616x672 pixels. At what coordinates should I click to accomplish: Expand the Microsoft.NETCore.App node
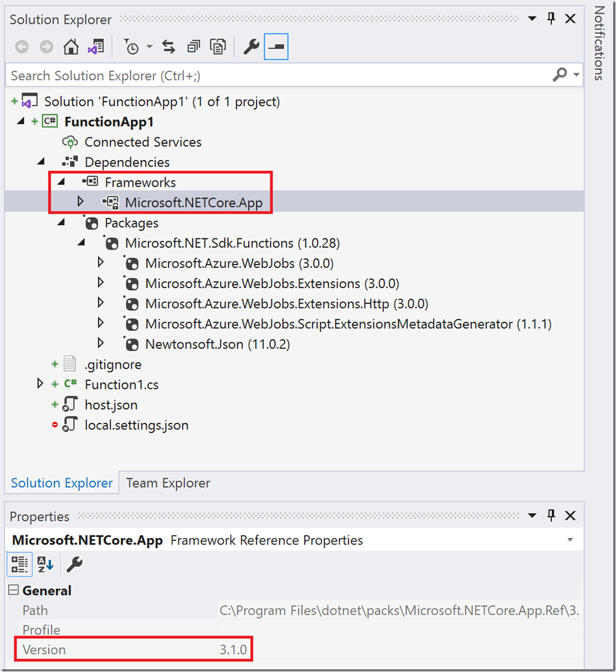click(x=80, y=201)
